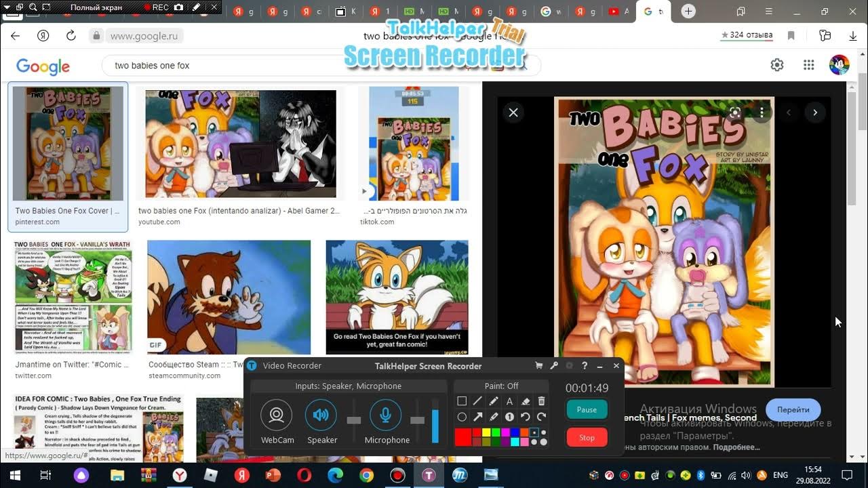The height and width of the screenshot is (488, 868).
Task: Open TalkHelper recorder help question mark
Action: (x=585, y=365)
